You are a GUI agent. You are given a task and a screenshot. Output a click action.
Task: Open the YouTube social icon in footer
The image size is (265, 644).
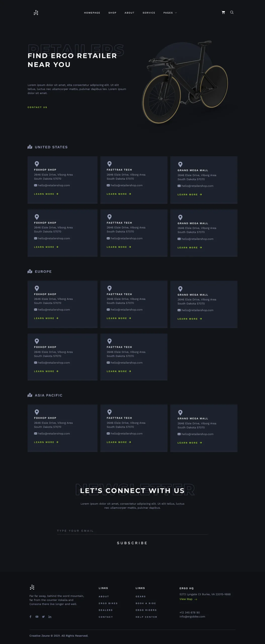(x=37, y=617)
